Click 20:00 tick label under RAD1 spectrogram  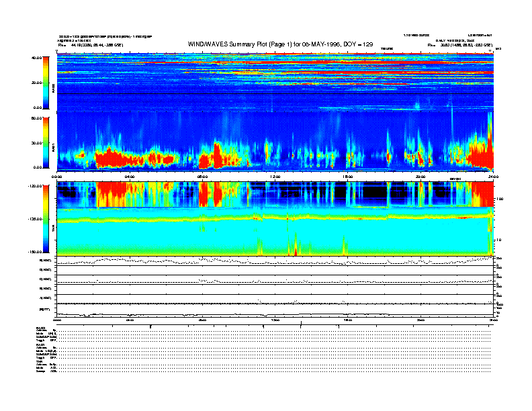coord(420,177)
